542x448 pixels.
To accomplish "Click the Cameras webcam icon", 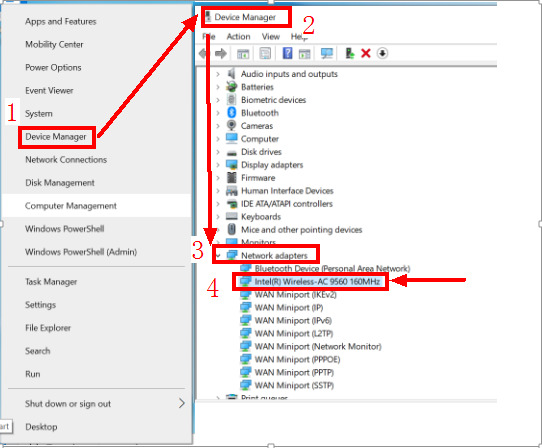I will pyautogui.click(x=231, y=125).
